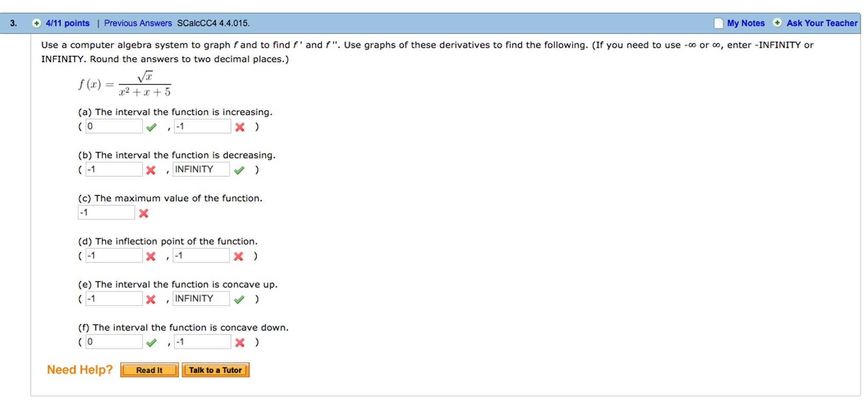
Task: Open the Previous Answers link
Action: click(x=137, y=23)
